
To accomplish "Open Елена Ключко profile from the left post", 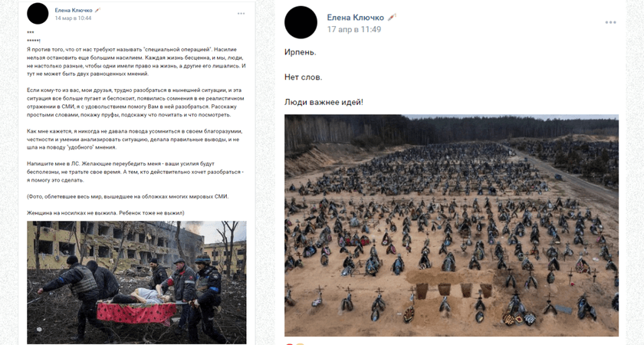I will (x=74, y=10).
